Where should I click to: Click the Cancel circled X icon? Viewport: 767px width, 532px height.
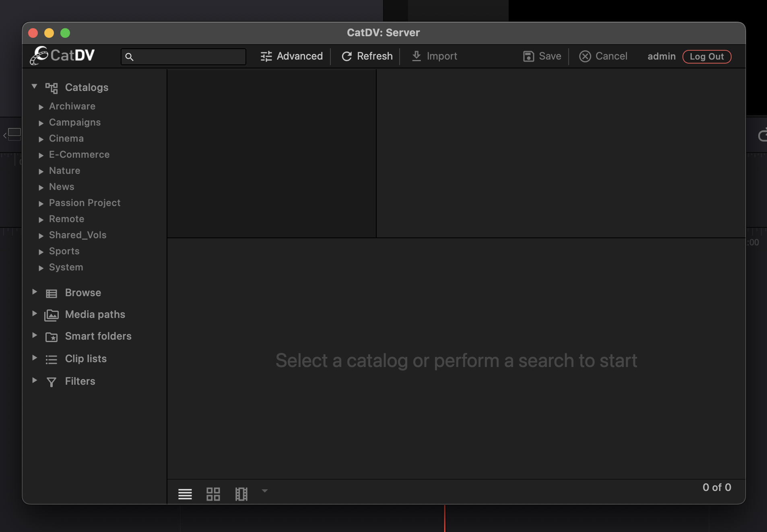tap(585, 56)
